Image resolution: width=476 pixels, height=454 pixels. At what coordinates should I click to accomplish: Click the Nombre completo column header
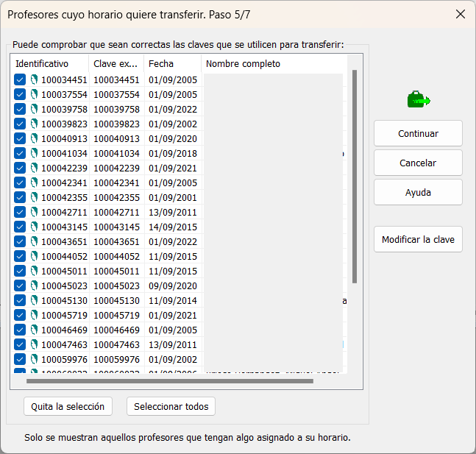coord(274,64)
